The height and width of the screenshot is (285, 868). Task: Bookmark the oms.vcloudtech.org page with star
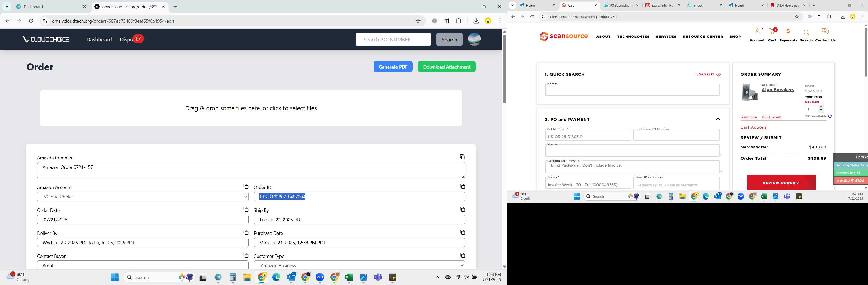[418, 21]
